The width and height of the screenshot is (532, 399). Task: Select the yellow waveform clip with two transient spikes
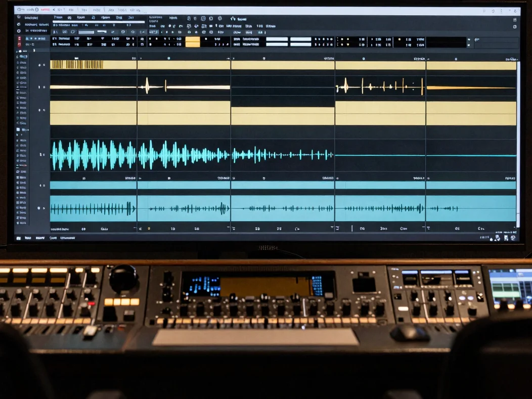click(184, 86)
